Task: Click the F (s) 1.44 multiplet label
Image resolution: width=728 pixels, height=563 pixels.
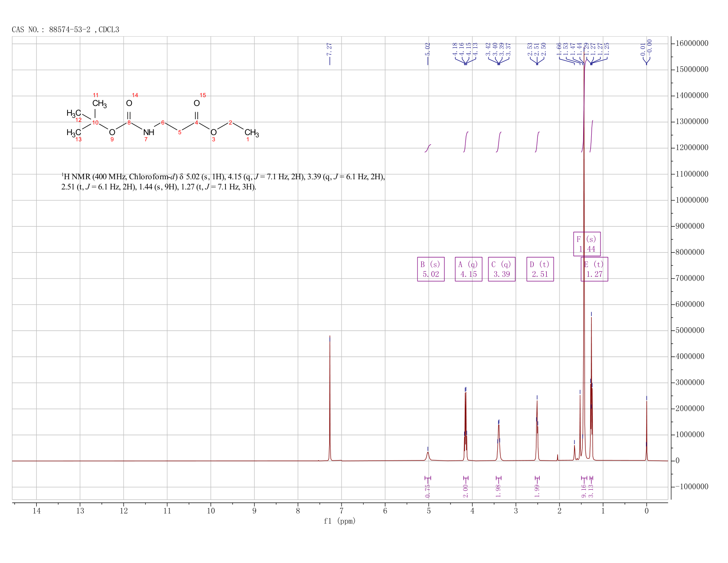Action: 587,244
